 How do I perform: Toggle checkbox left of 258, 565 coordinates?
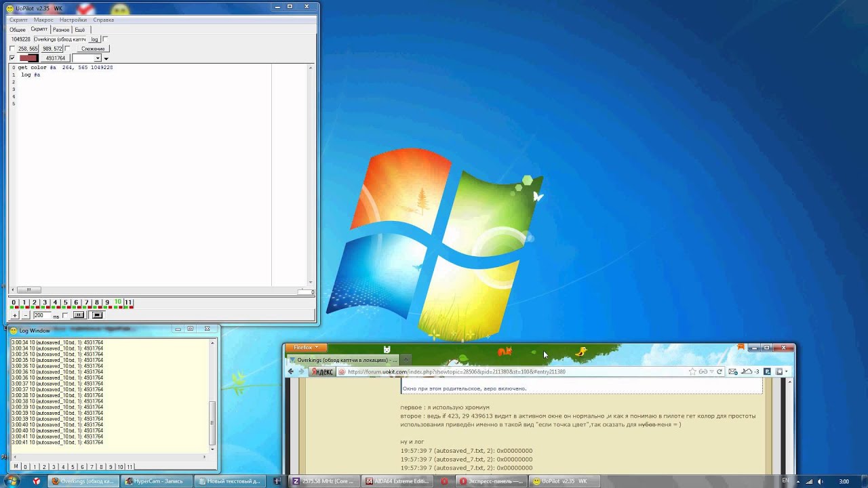[12, 49]
